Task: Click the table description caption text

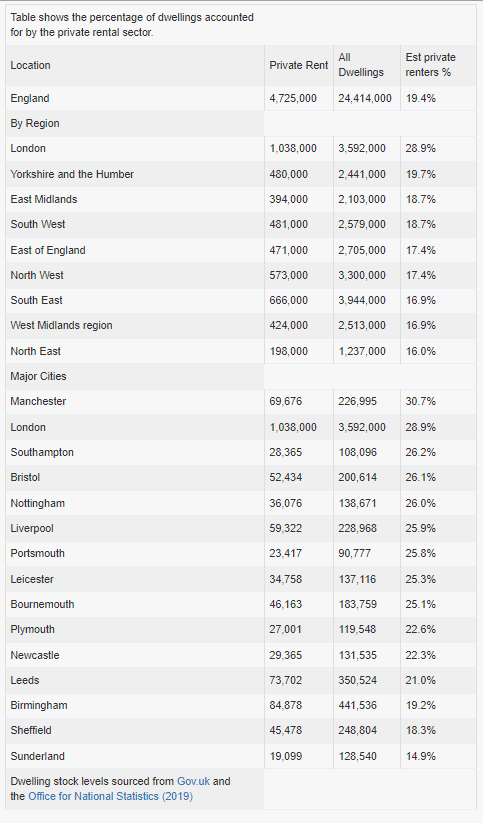Action: click(132, 25)
